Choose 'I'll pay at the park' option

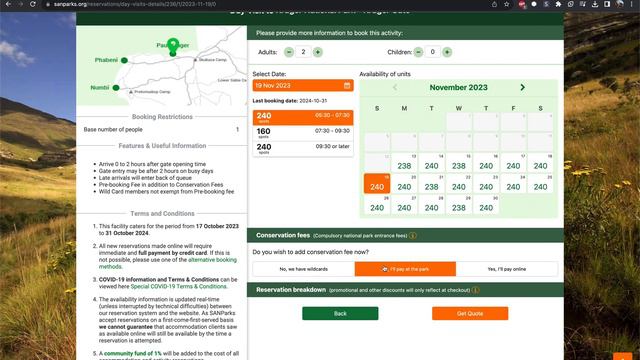(405, 269)
